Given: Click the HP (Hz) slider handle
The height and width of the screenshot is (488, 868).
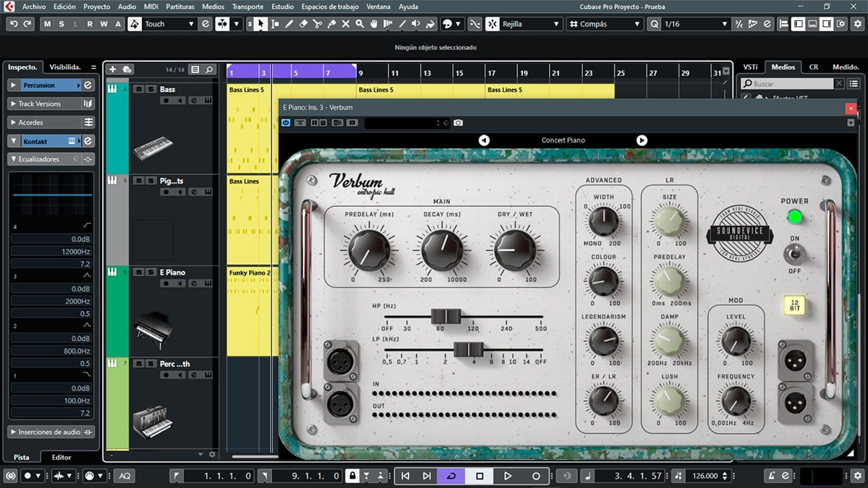Looking at the screenshot, I should (446, 317).
